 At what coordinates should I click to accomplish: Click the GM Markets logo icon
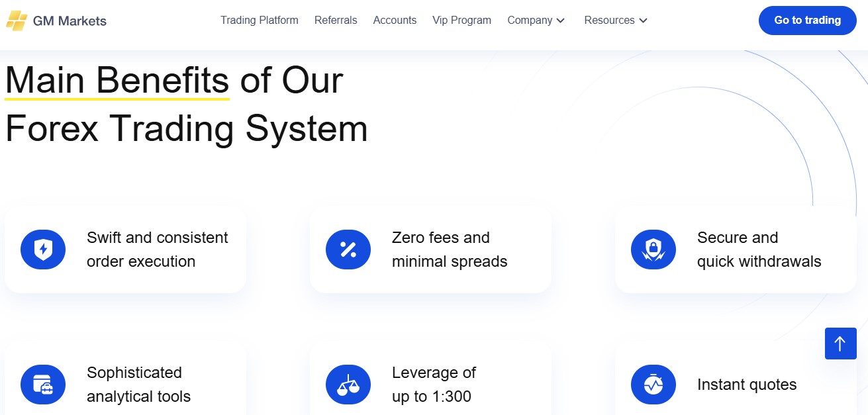click(x=17, y=21)
